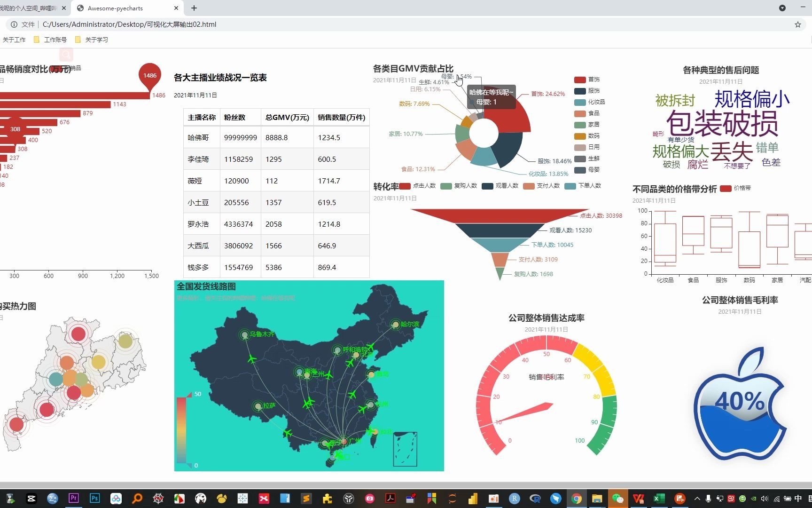Launch Sublime Text from the taskbar
This screenshot has height=508, width=812.
pos(306,499)
